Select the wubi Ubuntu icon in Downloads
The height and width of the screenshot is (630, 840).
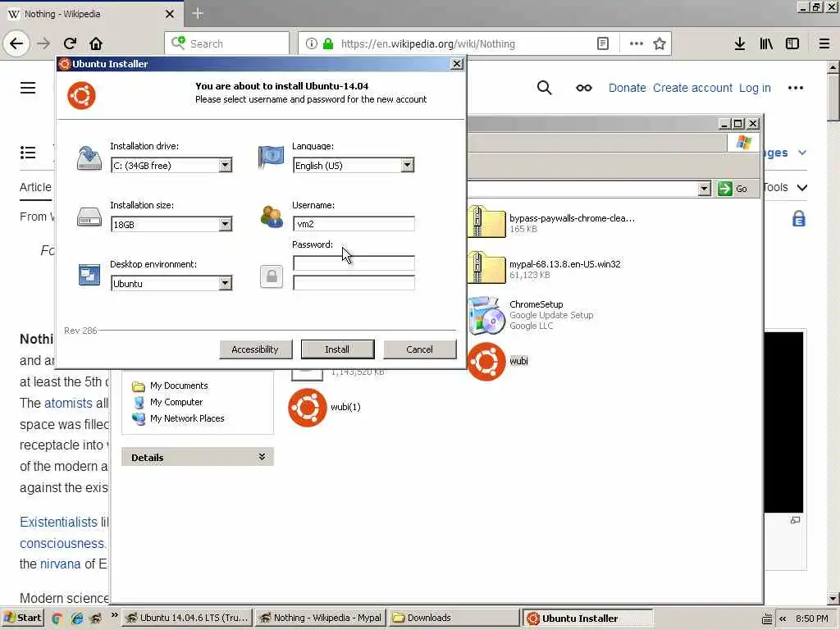486,362
